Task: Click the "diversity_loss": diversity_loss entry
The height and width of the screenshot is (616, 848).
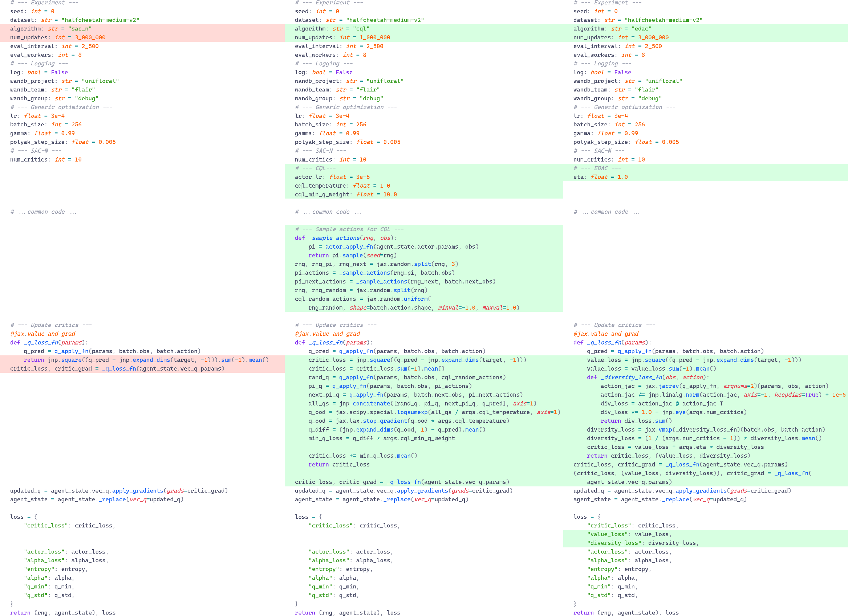Action: click(643, 543)
